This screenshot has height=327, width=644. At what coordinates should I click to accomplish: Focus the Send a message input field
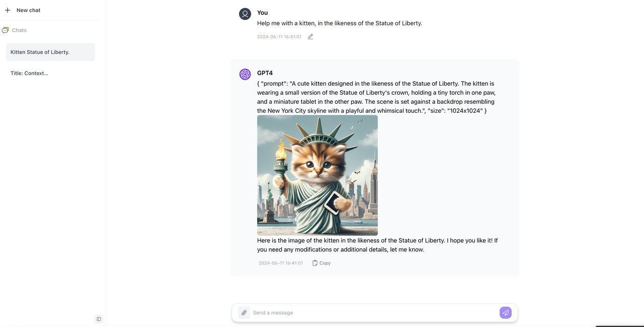pos(372,313)
